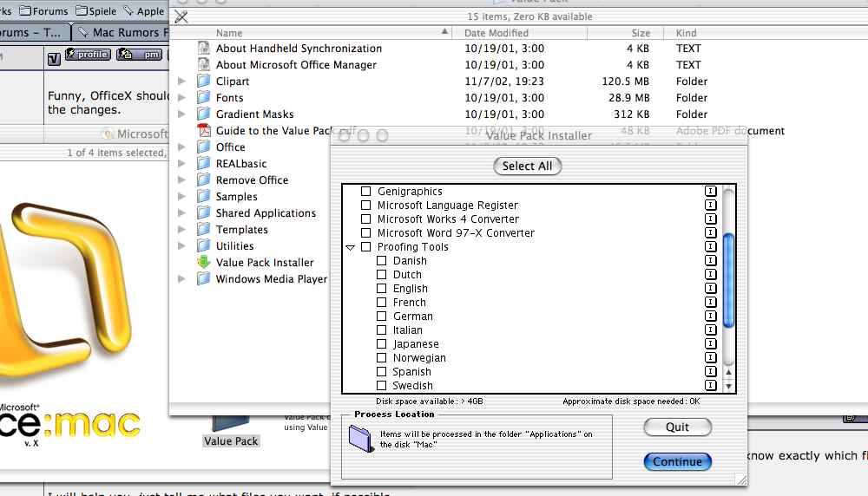Enable the French proofing checkbox
Screen dimensions: 868x496
click(x=381, y=302)
